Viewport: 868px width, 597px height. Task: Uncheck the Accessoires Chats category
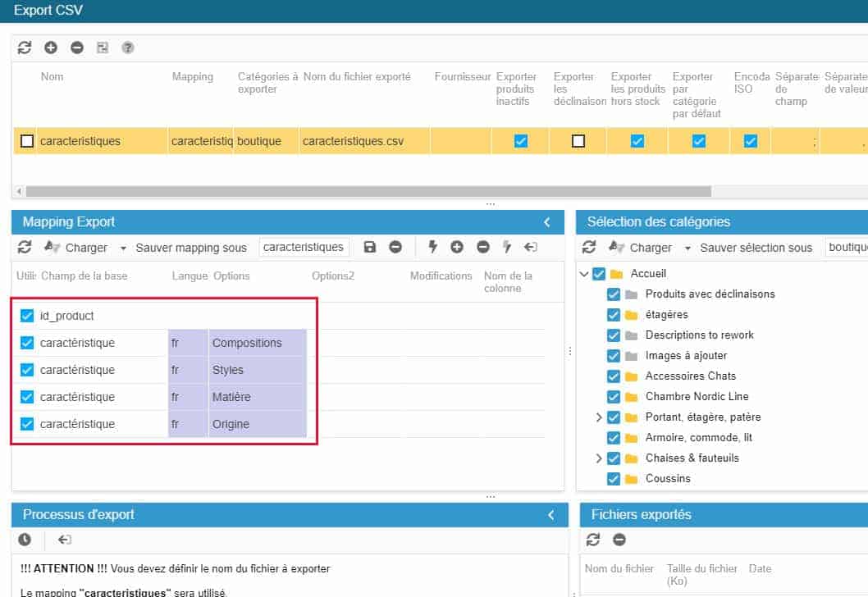(x=613, y=376)
